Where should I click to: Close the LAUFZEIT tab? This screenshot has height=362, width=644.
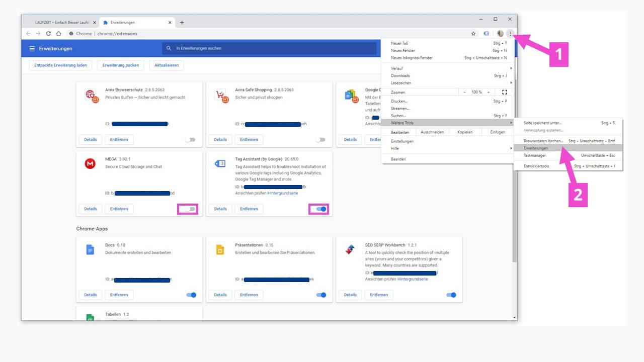click(x=94, y=23)
